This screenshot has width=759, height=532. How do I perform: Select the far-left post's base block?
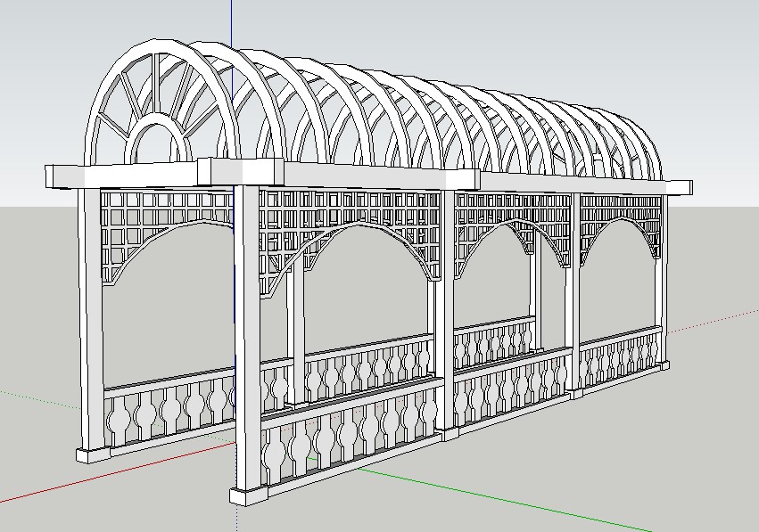pos(94,454)
